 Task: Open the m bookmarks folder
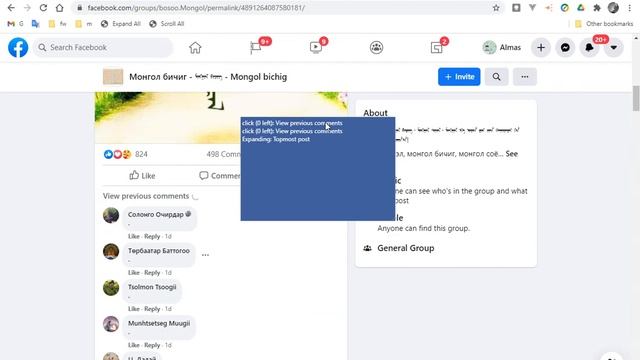pyautogui.click(x=84, y=24)
